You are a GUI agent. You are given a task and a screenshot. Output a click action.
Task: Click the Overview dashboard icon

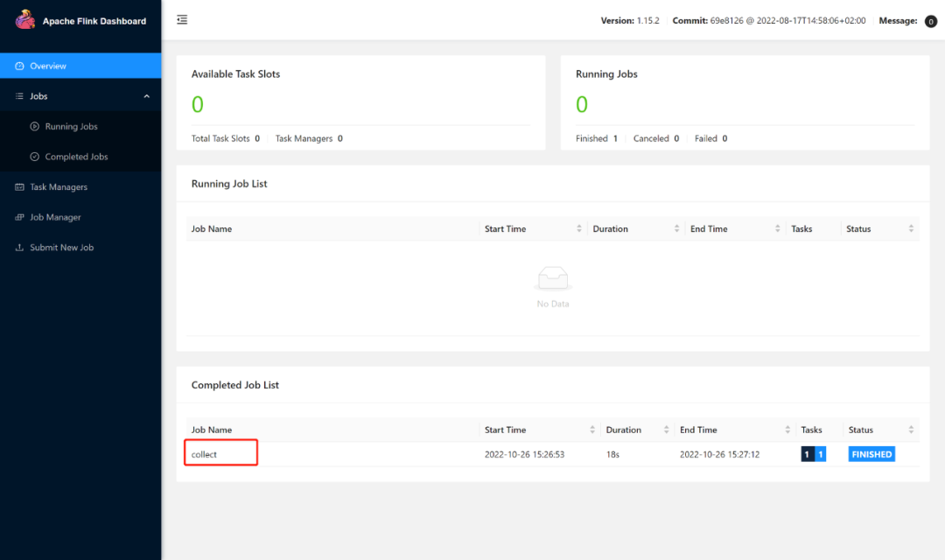tap(19, 66)
